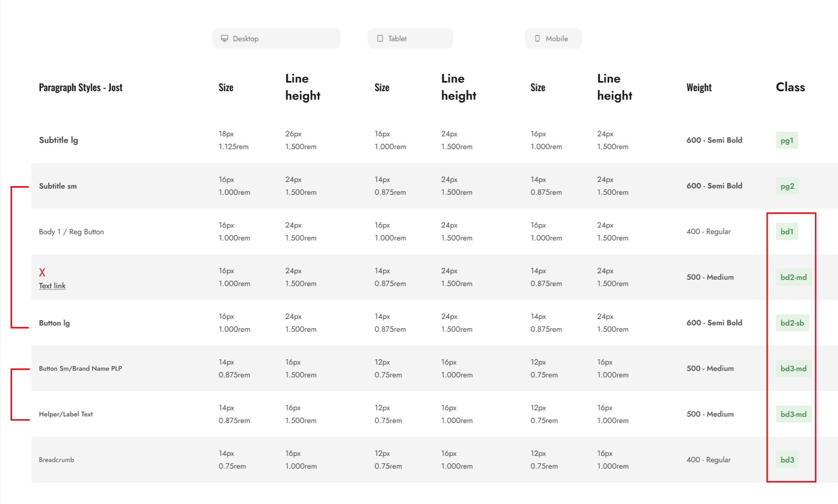Click the desktop monitor icon
This screenshot has height=504, width=838.
pos(224,39)
